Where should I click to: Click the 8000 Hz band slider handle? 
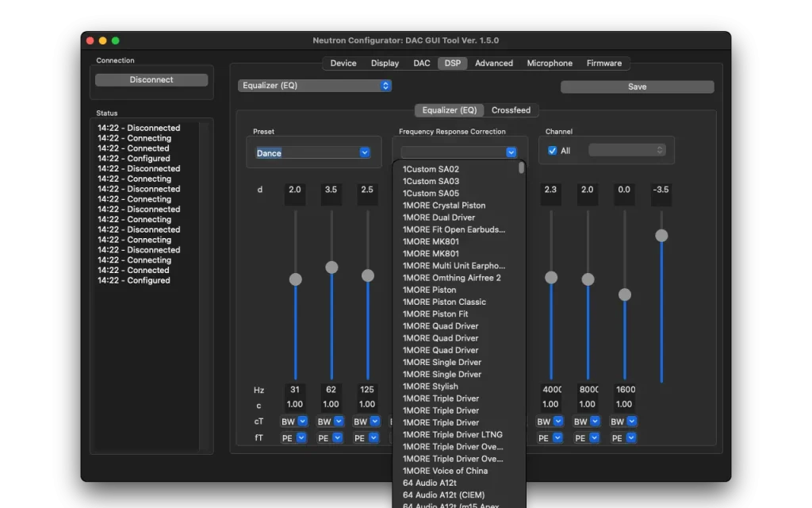588,279
